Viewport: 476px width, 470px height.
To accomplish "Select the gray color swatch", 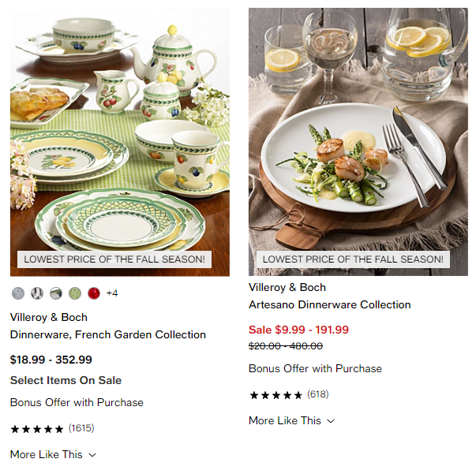I will pyautogui.click(x=18, y=293).
